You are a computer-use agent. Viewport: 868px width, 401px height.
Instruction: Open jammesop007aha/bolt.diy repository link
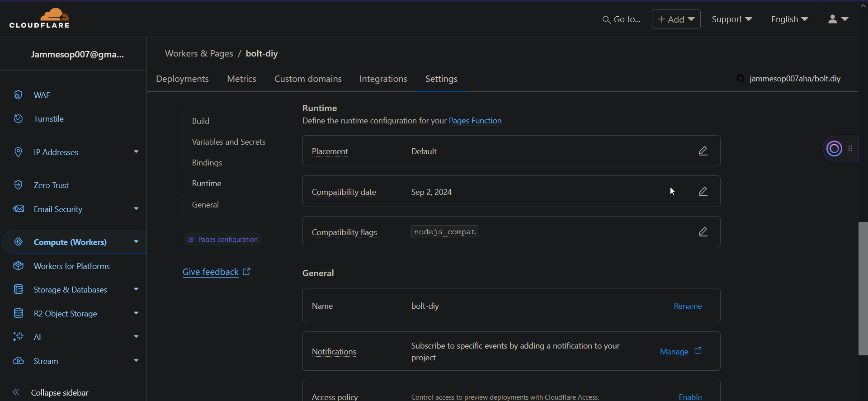click(795, 79)
